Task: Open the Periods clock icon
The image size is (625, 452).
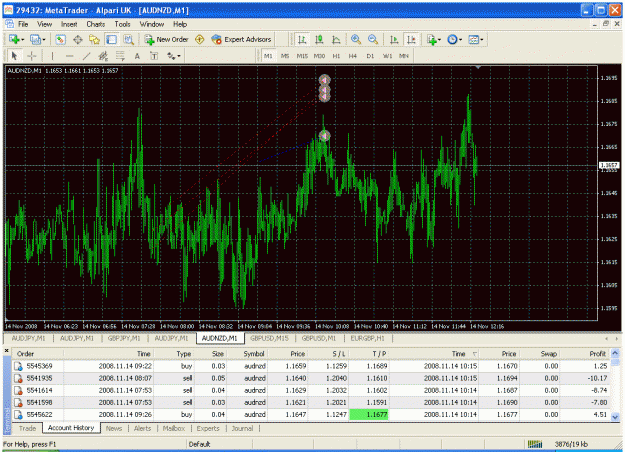Action: point(452,39)
